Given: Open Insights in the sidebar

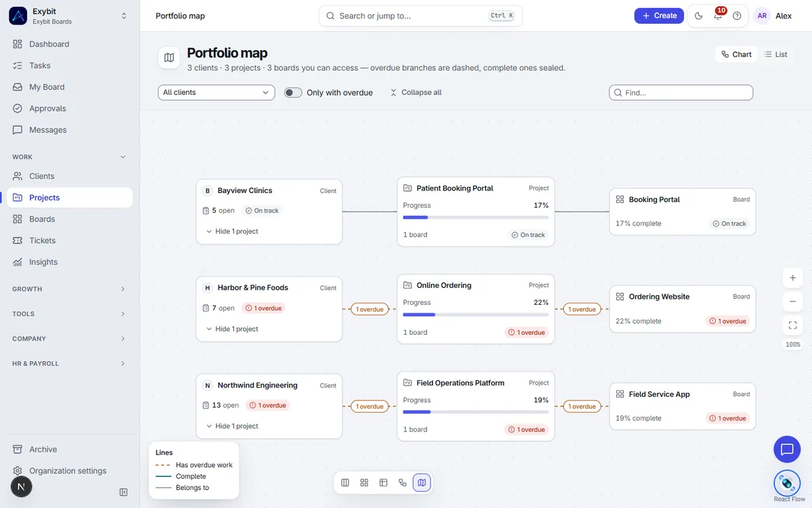Looking at the screenshot, I should 70,262.
